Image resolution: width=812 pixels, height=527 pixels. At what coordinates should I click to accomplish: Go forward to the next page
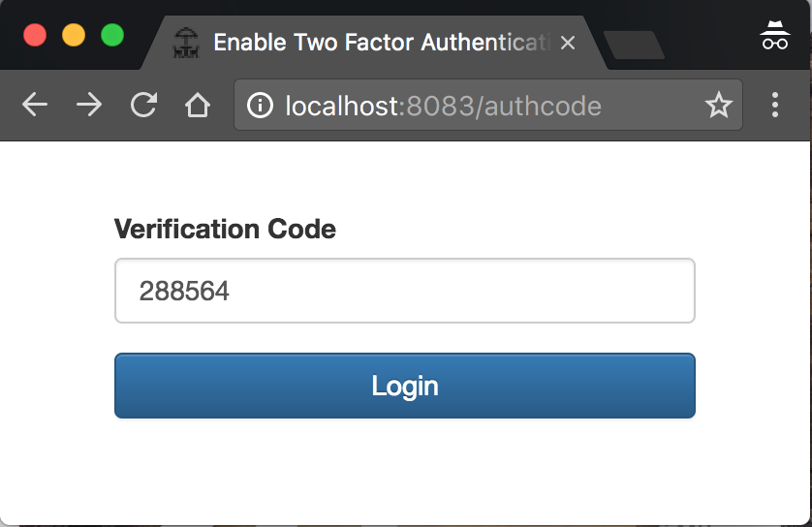89,106
